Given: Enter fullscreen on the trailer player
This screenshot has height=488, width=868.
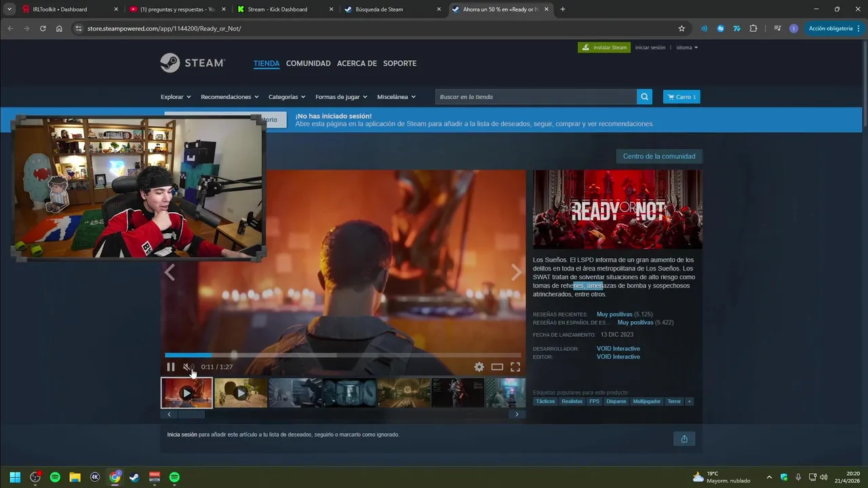Looking at the screenshot, I should (x=515, y=367).
